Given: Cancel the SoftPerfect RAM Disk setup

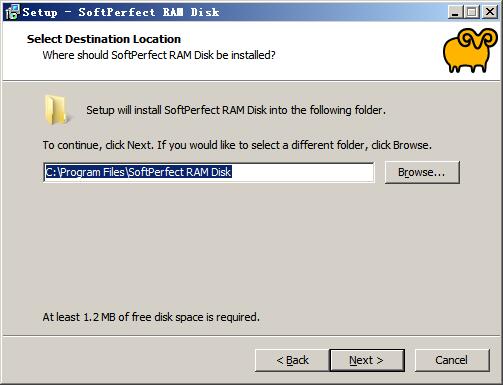Looking at the screenshot, I should tap(452, 360).
